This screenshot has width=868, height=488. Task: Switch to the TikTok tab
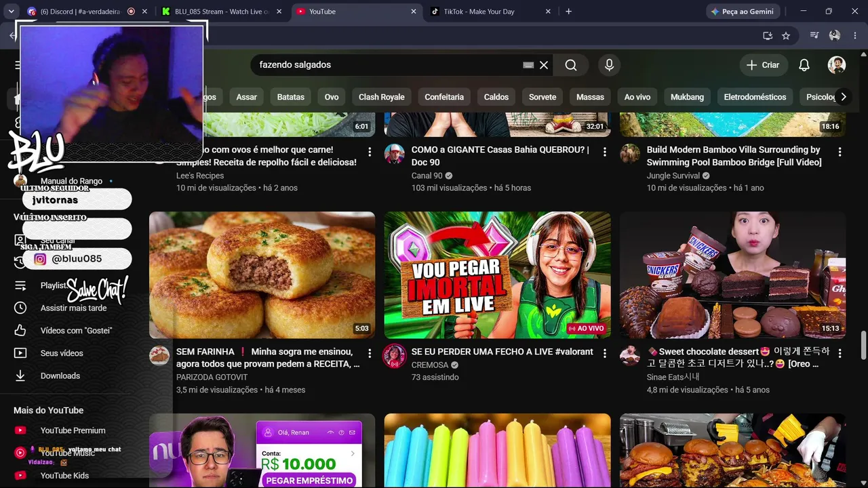click(x=492, y=12)
